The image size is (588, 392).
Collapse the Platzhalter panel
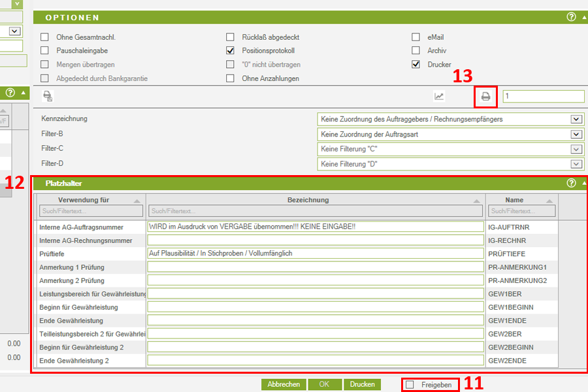pos(583,184)
